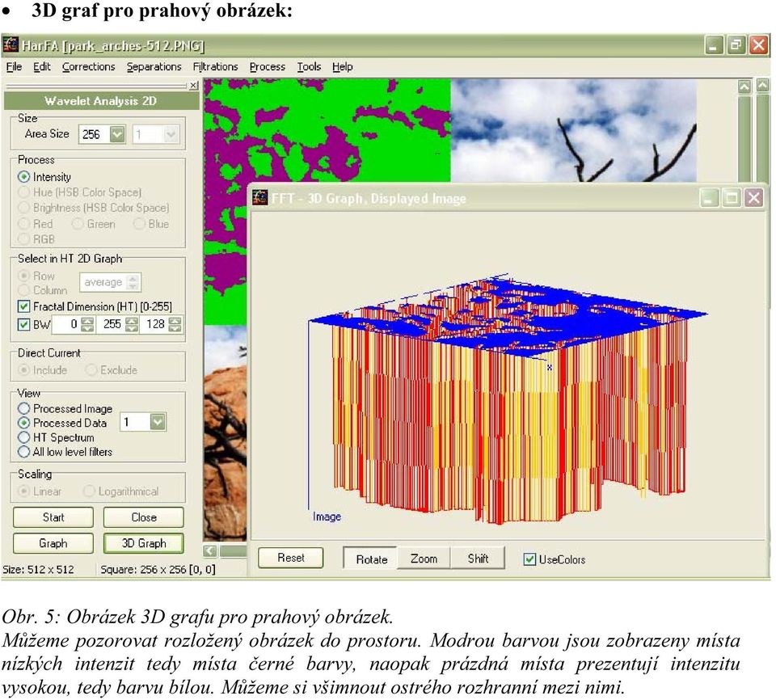Restore down the HarFA main window

pyautogui.click(x=736, y=45)
